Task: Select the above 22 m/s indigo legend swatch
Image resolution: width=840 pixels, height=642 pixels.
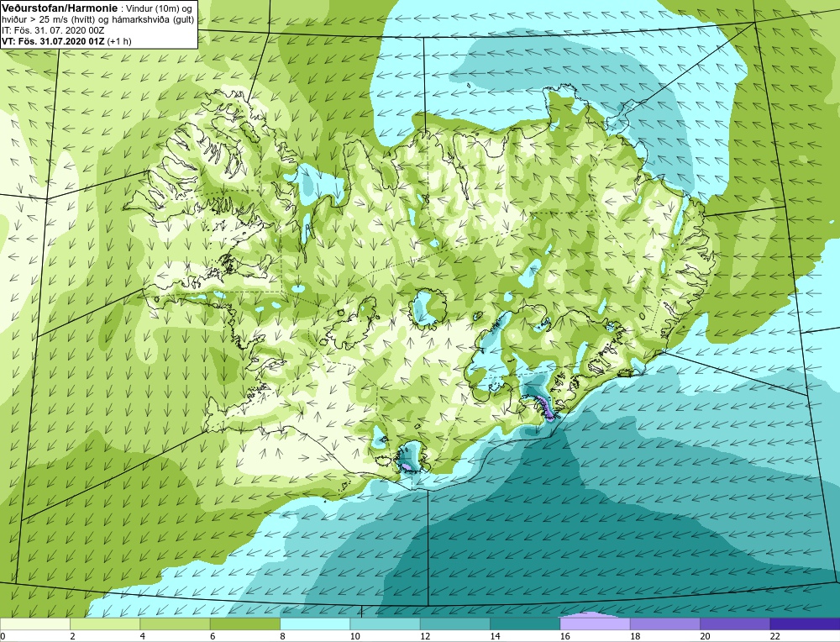Action: click(805, 624)
